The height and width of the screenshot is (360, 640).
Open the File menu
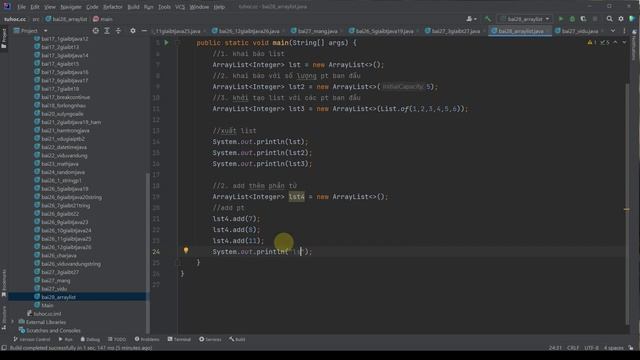point(21,7)
